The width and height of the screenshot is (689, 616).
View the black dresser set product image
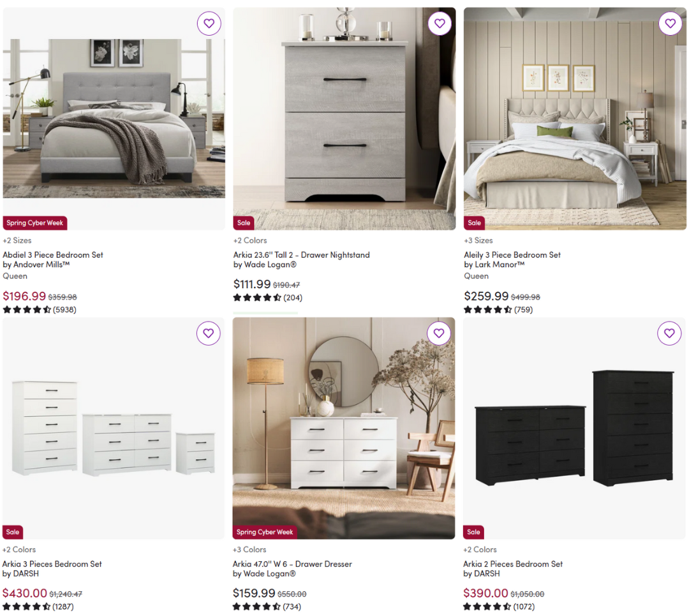pyautogui.click(x=574, y=429)
